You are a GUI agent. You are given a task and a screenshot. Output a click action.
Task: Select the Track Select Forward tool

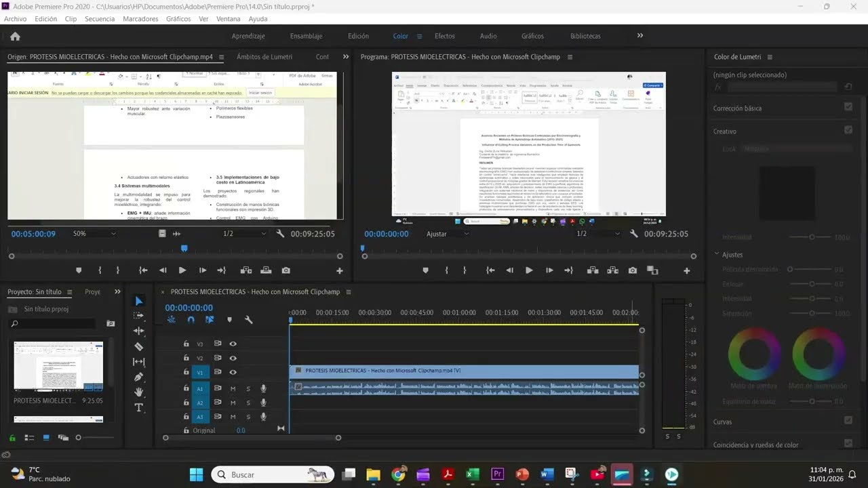point(139,316)
